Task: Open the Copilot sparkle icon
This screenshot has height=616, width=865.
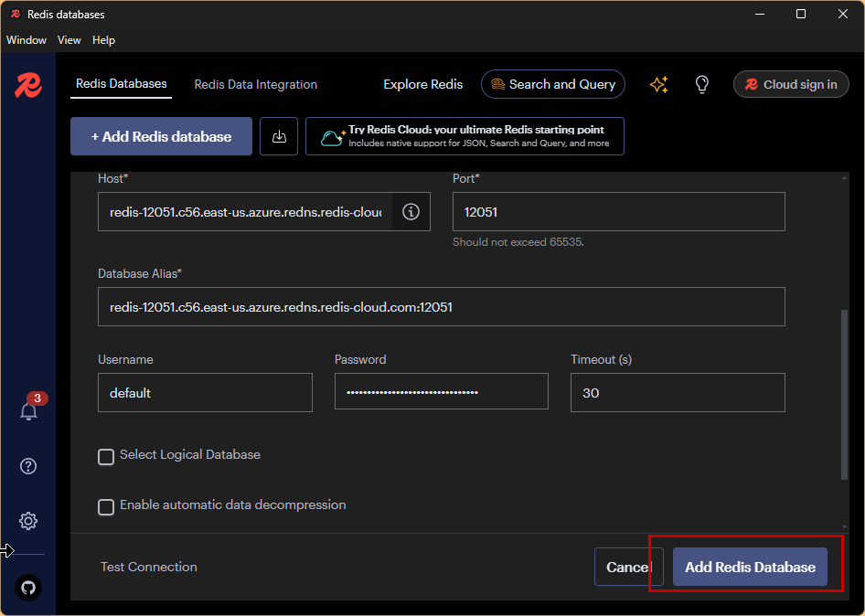Action: pyautogui.click(x=658, y=84)
